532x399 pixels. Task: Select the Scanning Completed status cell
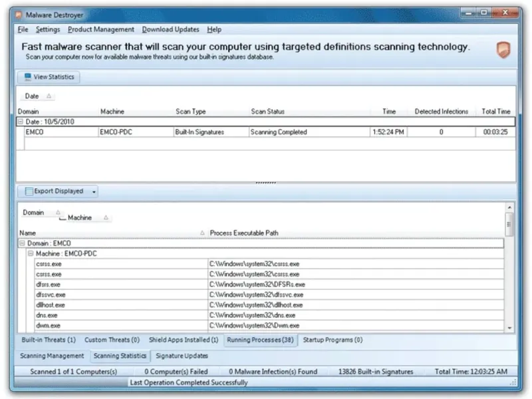pos(309,132)
